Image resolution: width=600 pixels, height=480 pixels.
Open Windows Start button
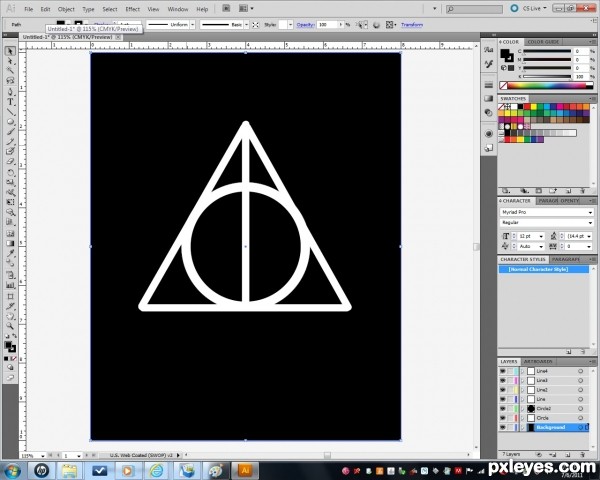[13, 470]
